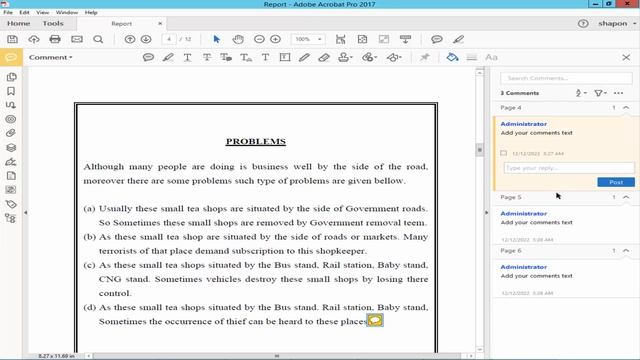This screenshot has width=640, height=360.
Task: Open comments options three-dot menu
Action: point(618,93)
